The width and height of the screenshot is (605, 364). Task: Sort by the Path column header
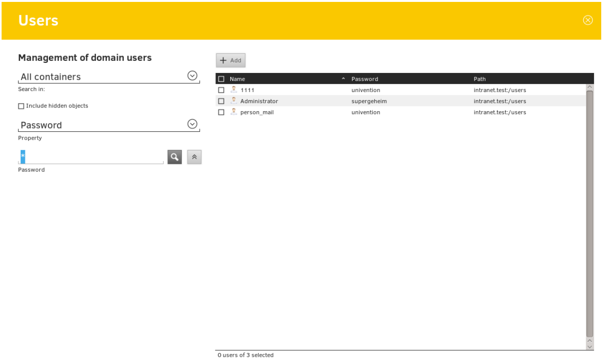point(479,79)
